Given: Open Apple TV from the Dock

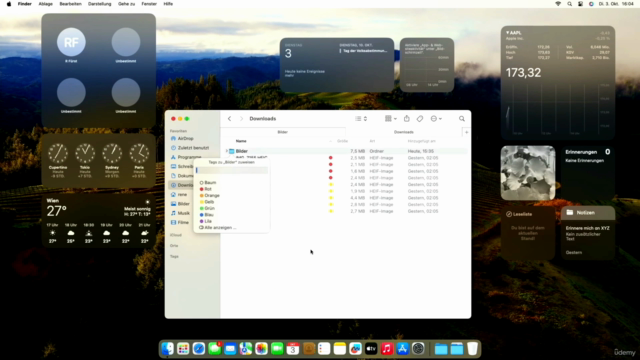Looking at the screenshot, I should point(371,349).
